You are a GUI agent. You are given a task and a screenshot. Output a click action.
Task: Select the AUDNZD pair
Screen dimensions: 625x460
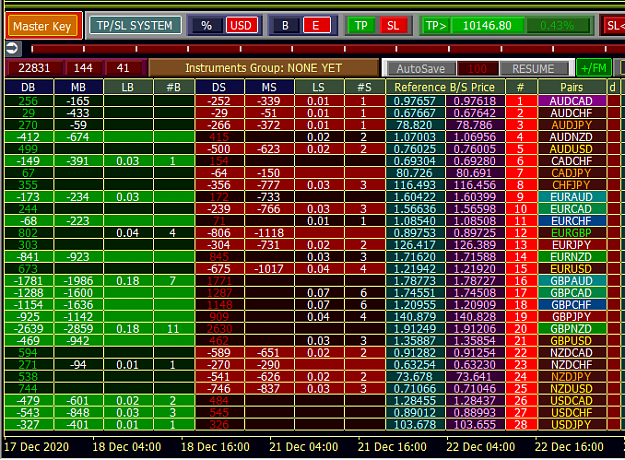pyautogui.click(x=572, y=137)
